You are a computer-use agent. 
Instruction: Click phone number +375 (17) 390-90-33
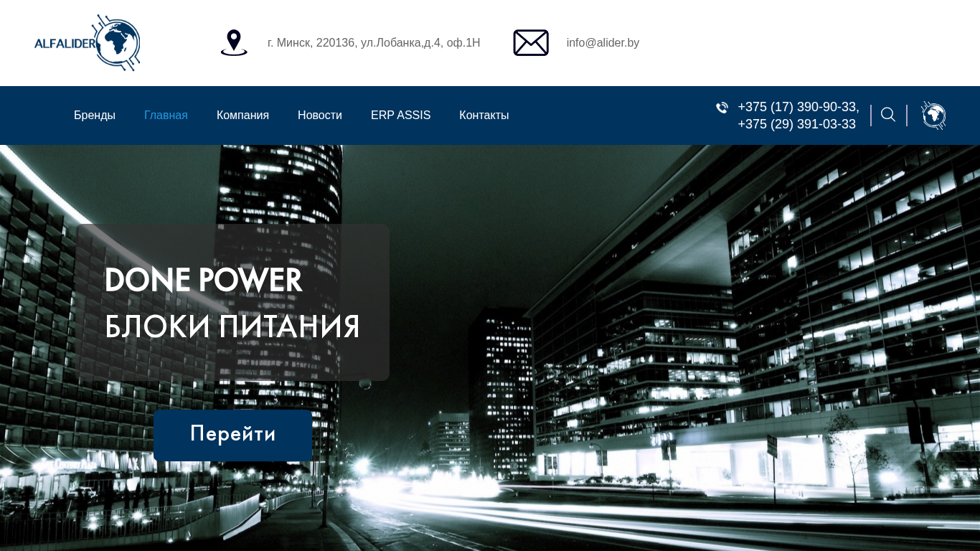coord(798,107)
